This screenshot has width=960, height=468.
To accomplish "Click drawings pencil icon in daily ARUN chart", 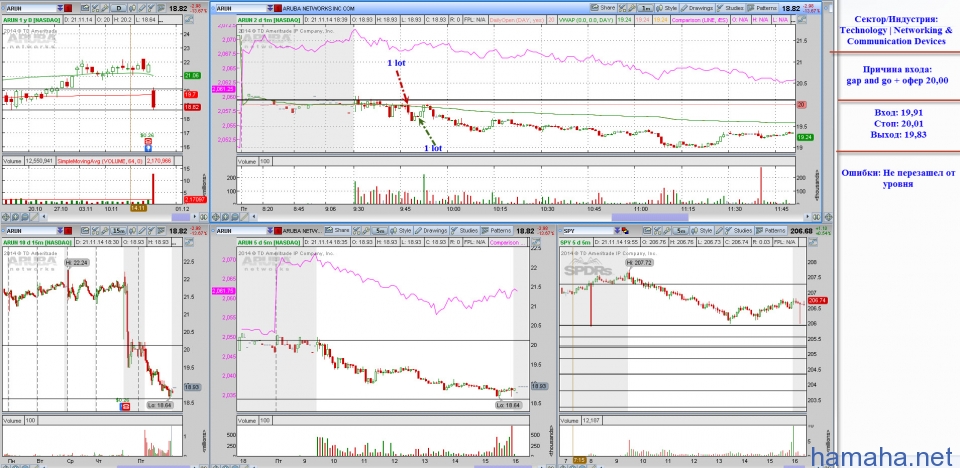I will pyautogui.click(x=141, y=8).
